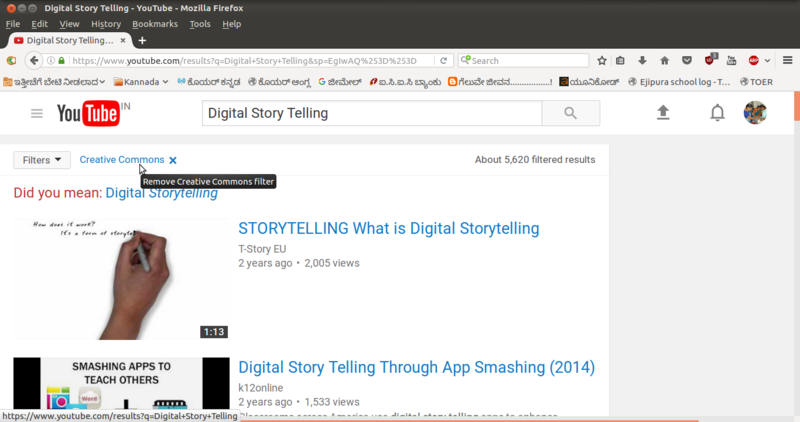Click the site identity info icon
This screenshot has height=422, width=800.
click(51, 61)
